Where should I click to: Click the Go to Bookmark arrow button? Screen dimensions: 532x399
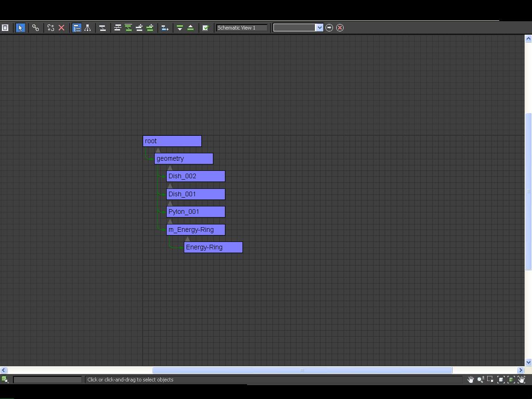click(x=329, y=28)
